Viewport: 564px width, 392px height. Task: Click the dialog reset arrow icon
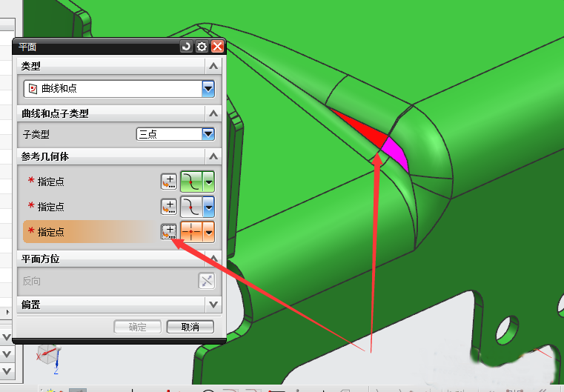(186, 47)
